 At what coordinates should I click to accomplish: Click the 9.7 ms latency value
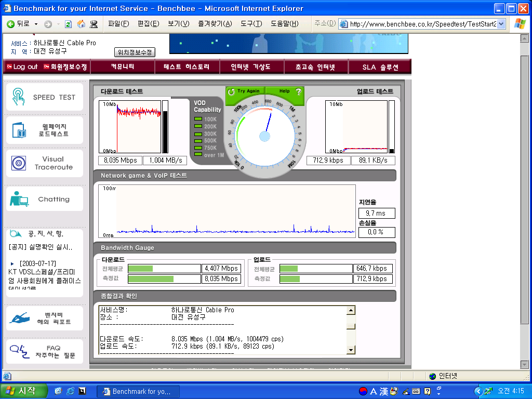point(377,214)
